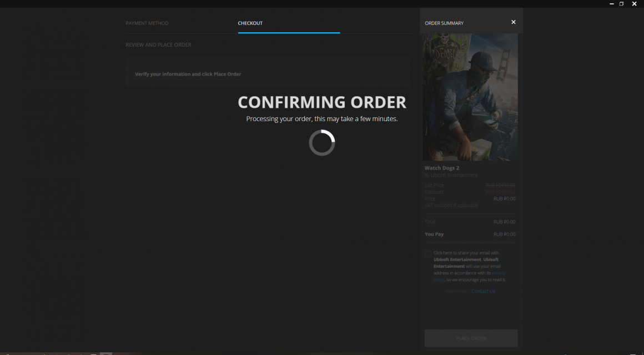The width and height of the screenshot is (644, 355).
Task: Click the Review and Place Order heading
Action: 158,45
